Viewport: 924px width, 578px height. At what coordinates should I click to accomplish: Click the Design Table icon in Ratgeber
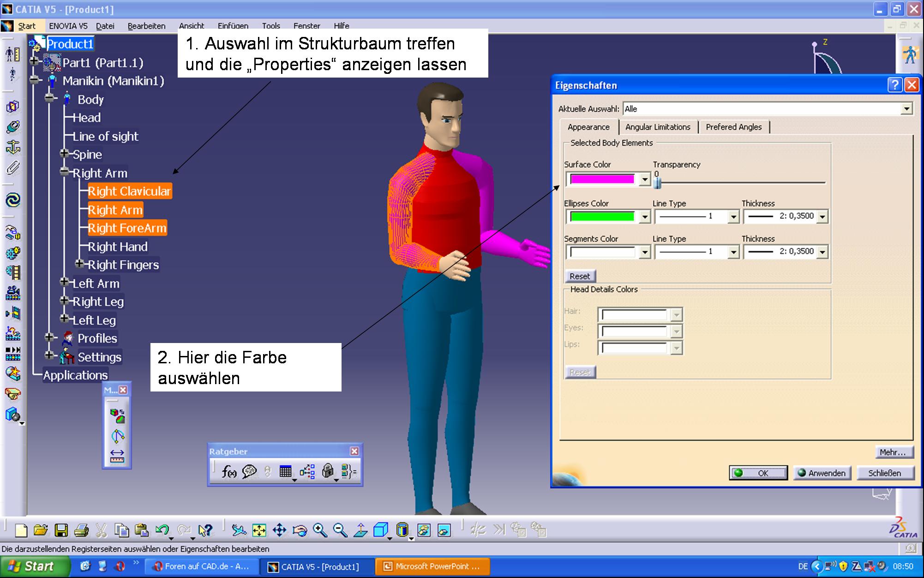click(x=285, y=471)
